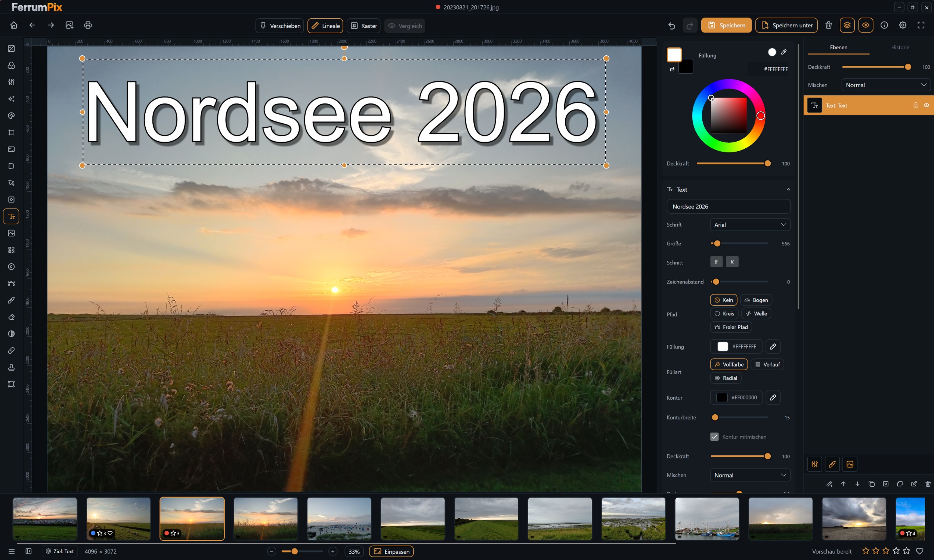Click the Home icon in top toolbar
The image size is (934, 560).
tap(14, 25)
